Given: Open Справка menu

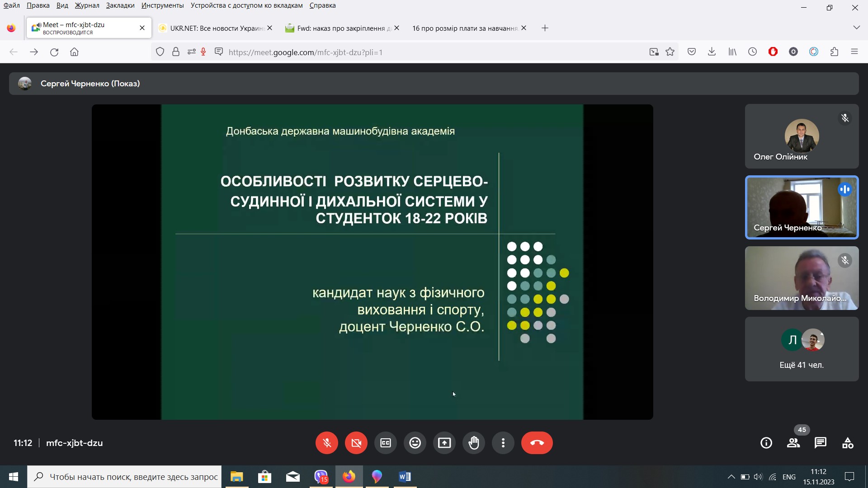Looking at the screenshot, I should coord(323,5).
